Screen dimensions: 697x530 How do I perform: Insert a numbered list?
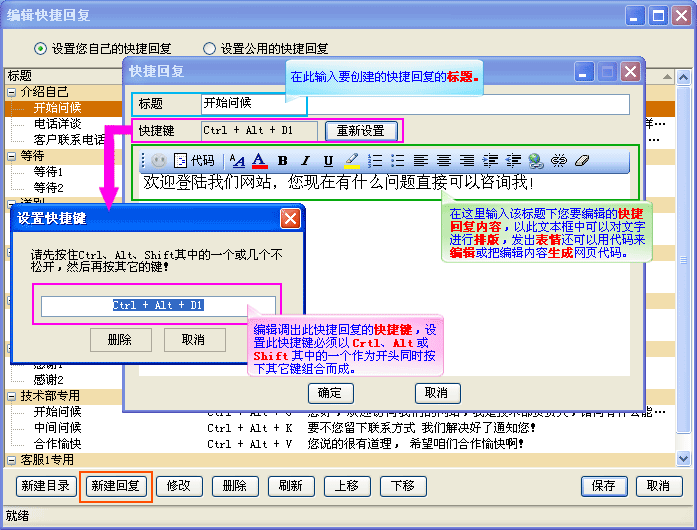point(375,160)
